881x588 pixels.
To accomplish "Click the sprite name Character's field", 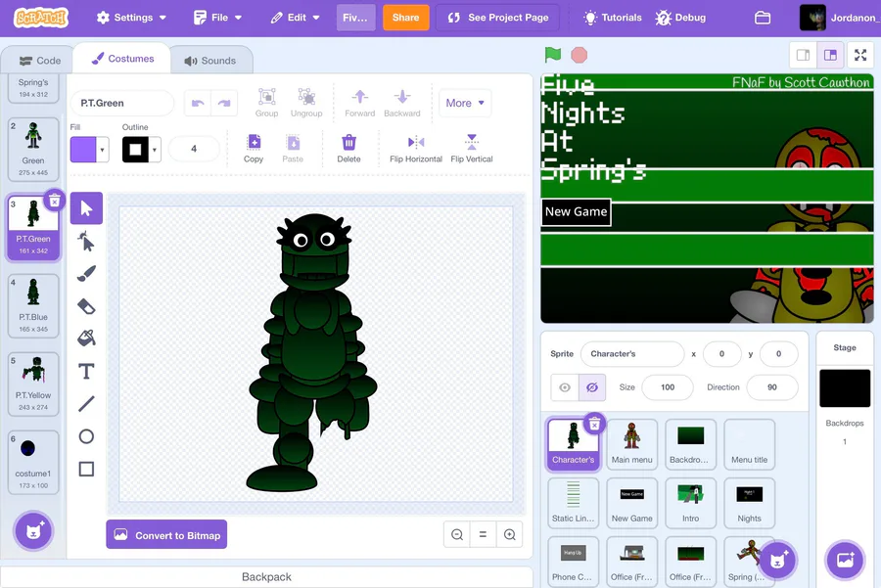I will pyautogui.click(x=632, y=354).
